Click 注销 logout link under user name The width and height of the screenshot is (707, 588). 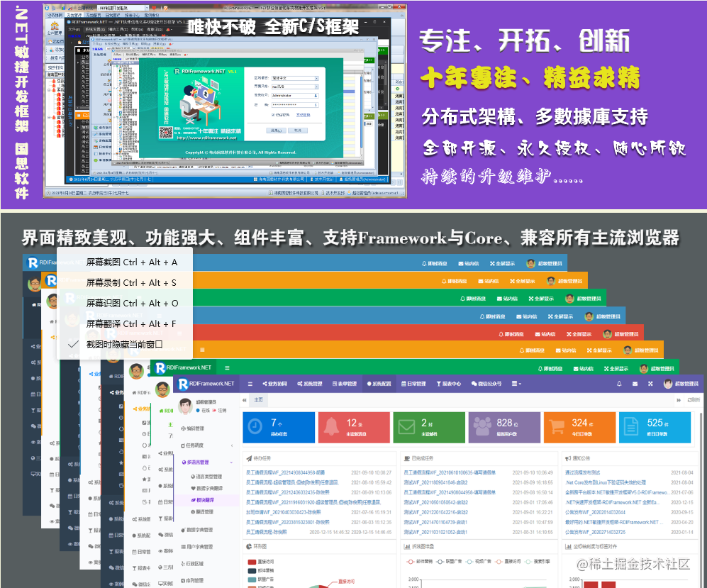[x=220, y=411]
